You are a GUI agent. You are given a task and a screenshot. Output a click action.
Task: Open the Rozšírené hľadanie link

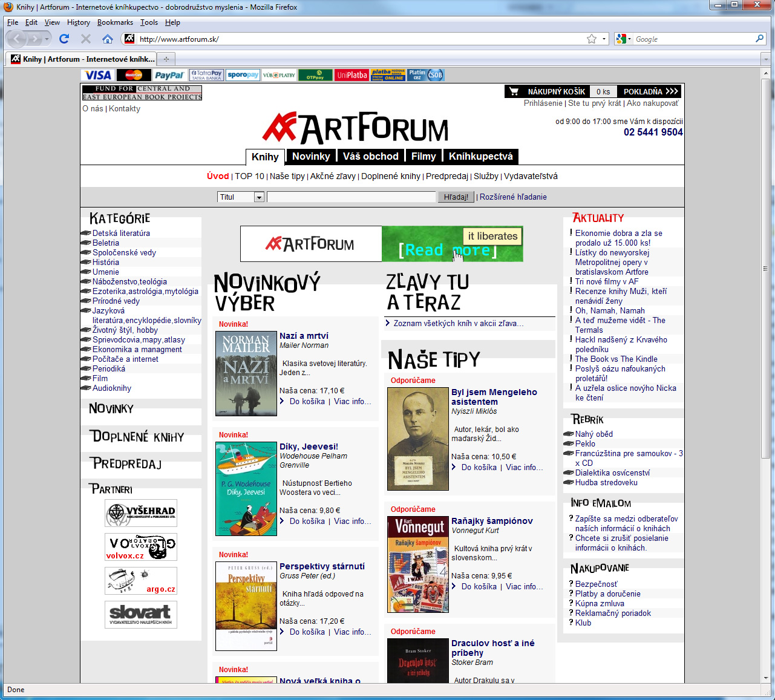pos(513,197)
